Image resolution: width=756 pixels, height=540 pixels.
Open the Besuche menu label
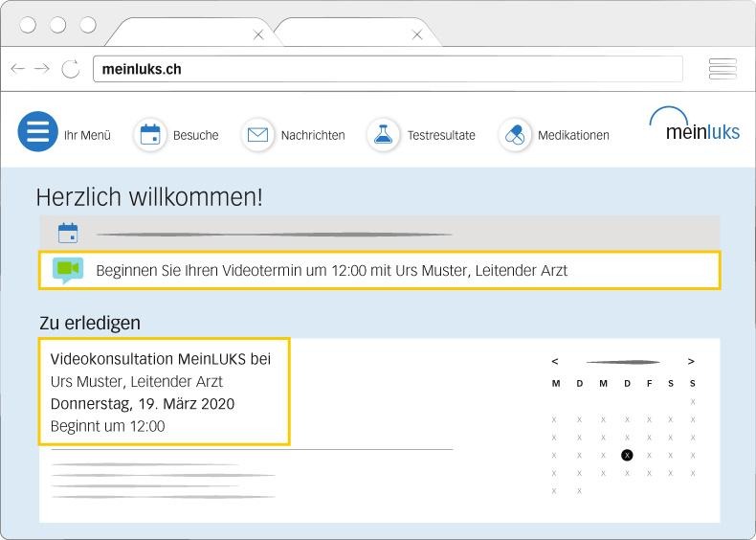click(196, 135)
